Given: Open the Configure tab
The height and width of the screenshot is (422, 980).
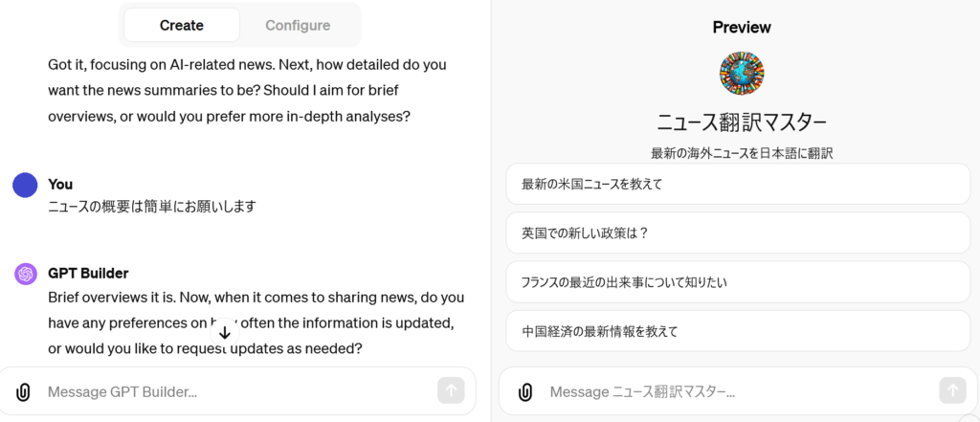Looking at the screenshot, I should point(299,25).
